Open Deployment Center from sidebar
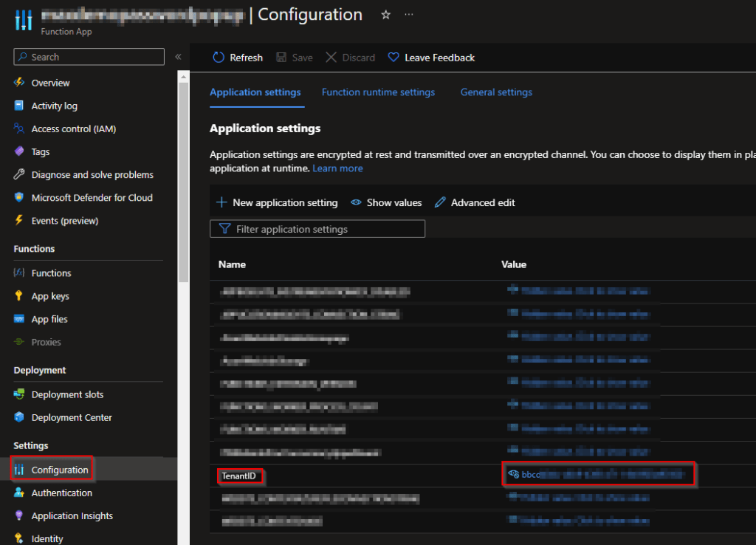This screenshot has height=545, width=756. pyautogui.click(x=72, y=417)
